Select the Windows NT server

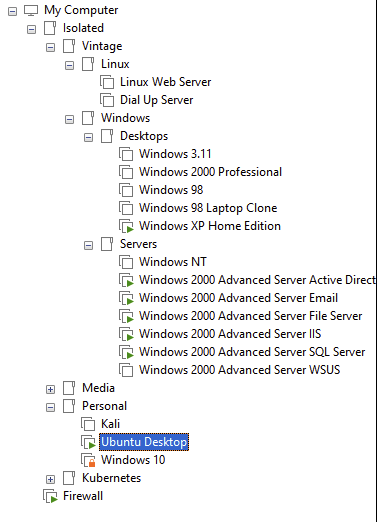(173, 262)
